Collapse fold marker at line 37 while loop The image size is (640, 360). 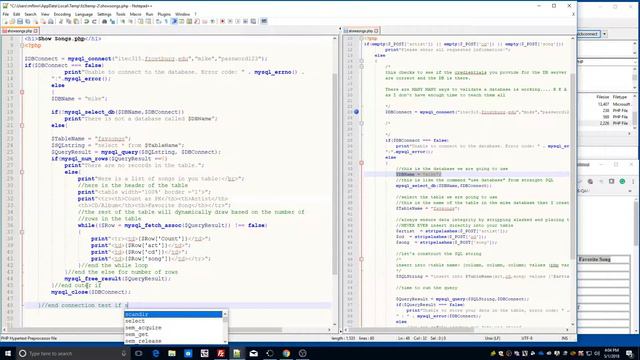(x=22, y=232)
